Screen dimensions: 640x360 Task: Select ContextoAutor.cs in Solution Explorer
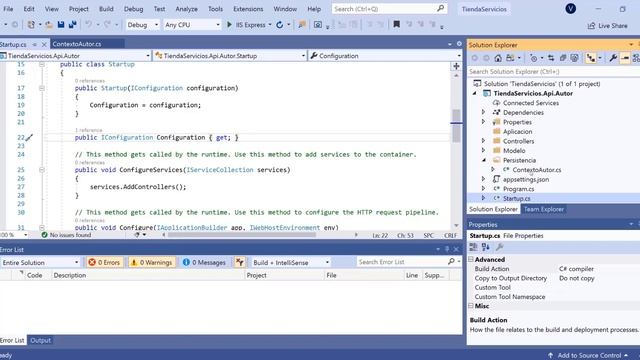pyautogui.click(x=537, y=170)
